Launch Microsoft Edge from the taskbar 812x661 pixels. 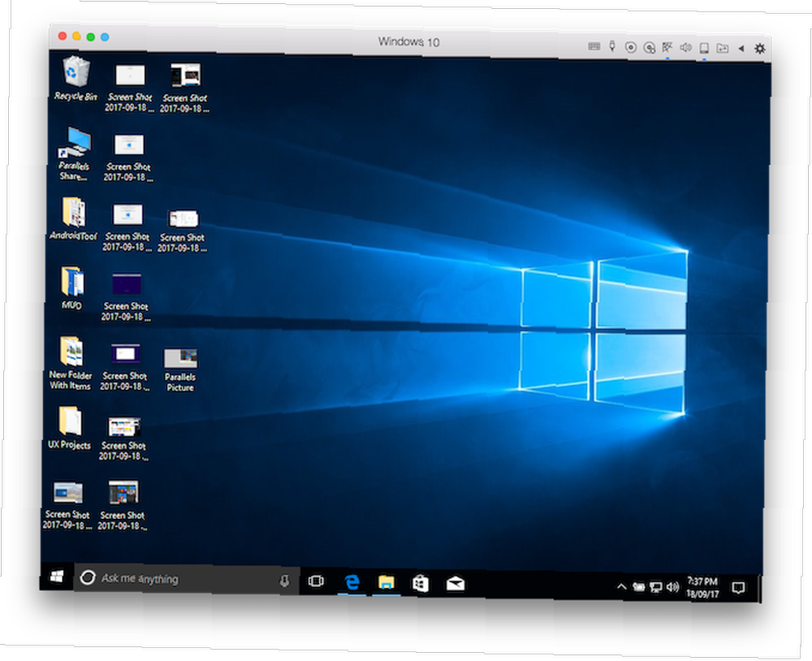[x=352, y=582]
